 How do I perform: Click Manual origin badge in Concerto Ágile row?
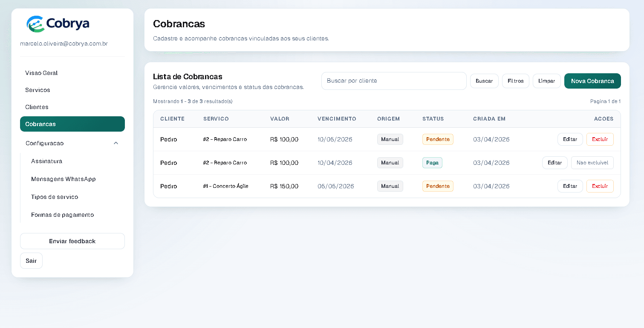(x=390, y=186)
